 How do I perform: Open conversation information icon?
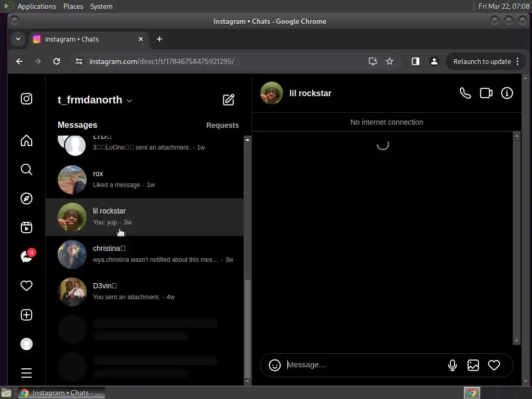[x=507, y=93]
